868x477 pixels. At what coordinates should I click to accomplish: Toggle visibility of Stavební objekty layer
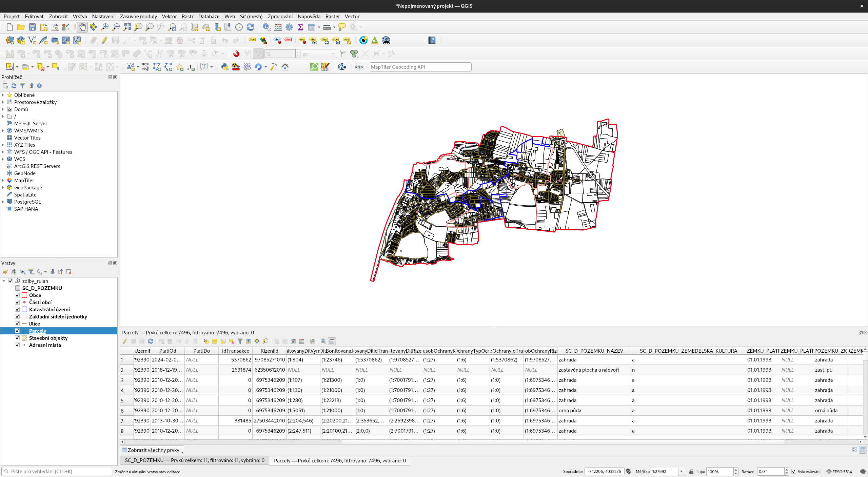17,338
